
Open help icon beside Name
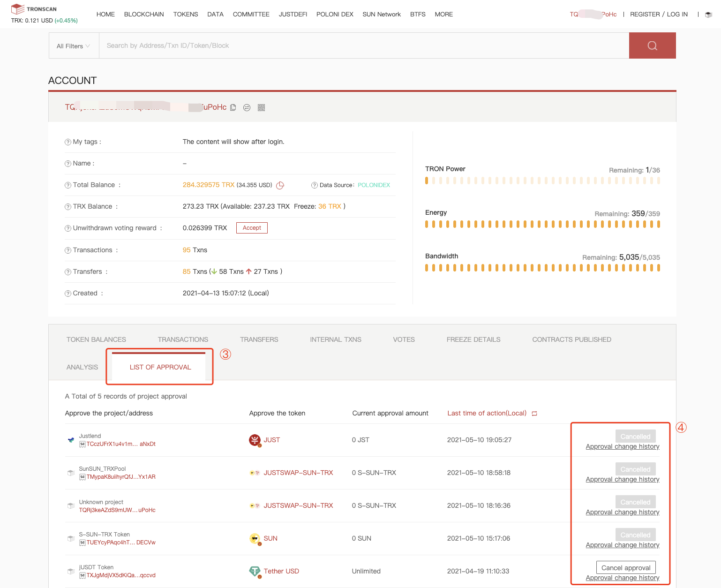[68, 164]
